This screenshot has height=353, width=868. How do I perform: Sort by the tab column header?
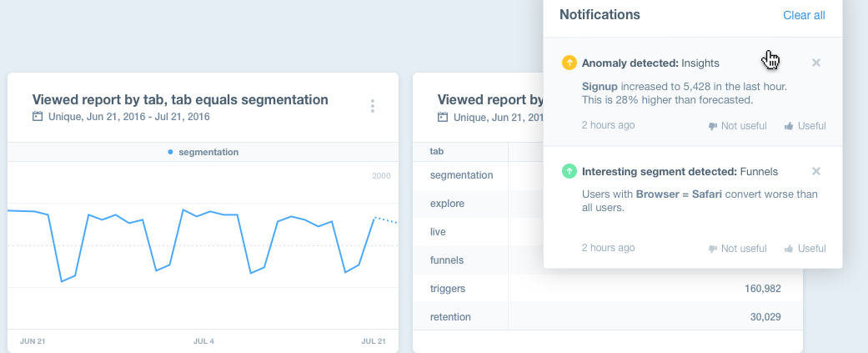coord(436,151)
